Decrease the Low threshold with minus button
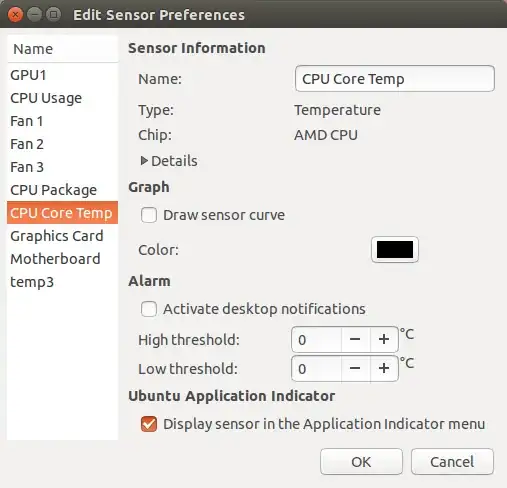Image resolution: width=507 pixels, height=488 pixels. 355,369
